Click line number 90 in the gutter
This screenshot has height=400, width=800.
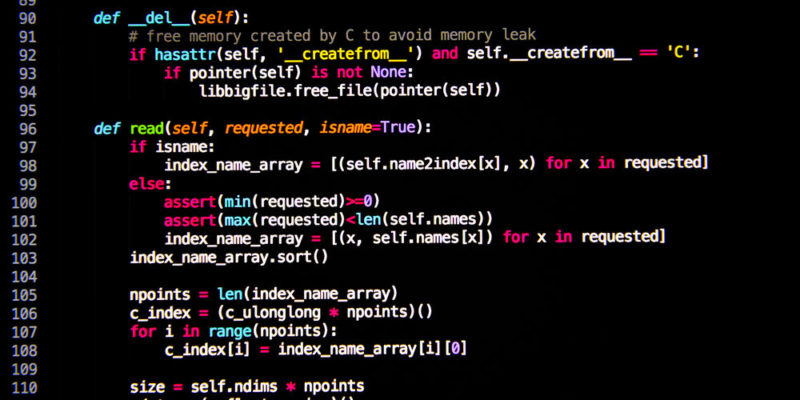point(27,18)
